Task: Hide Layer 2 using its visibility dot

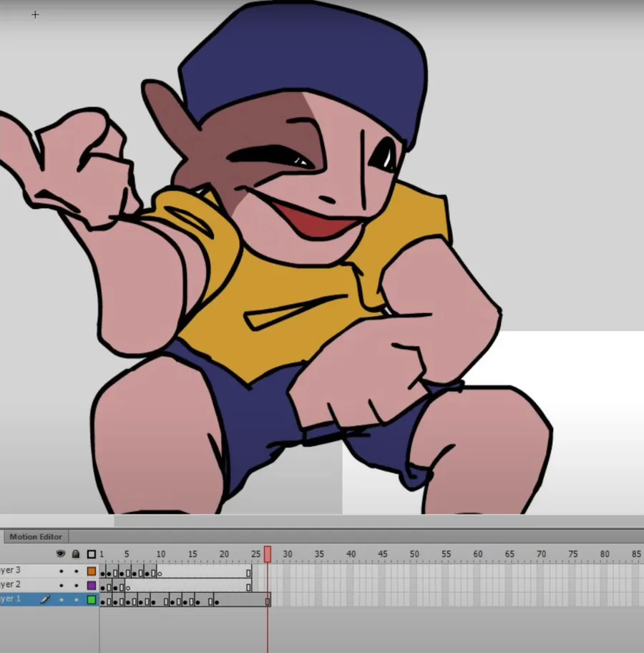Action: point(62,586)
